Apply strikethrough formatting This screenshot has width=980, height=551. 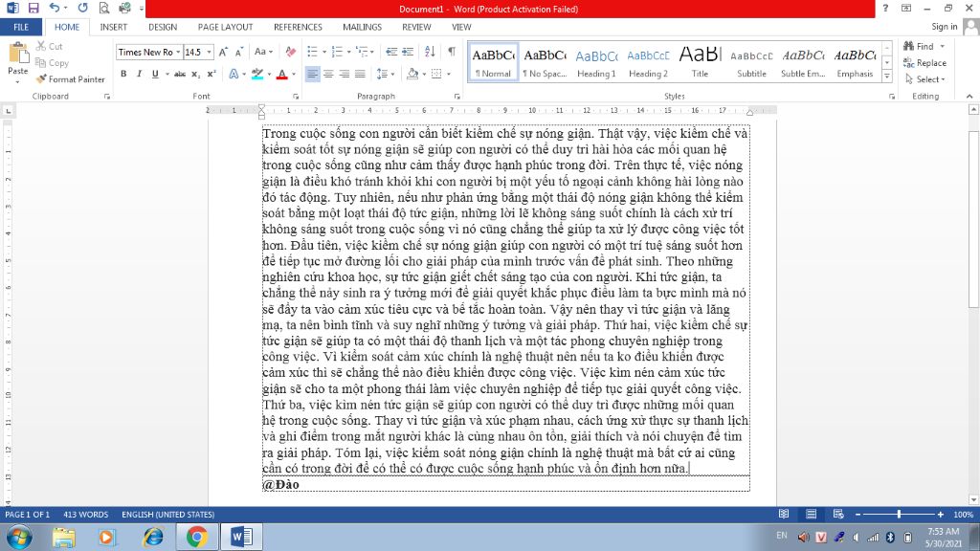[x=180, y=74]
